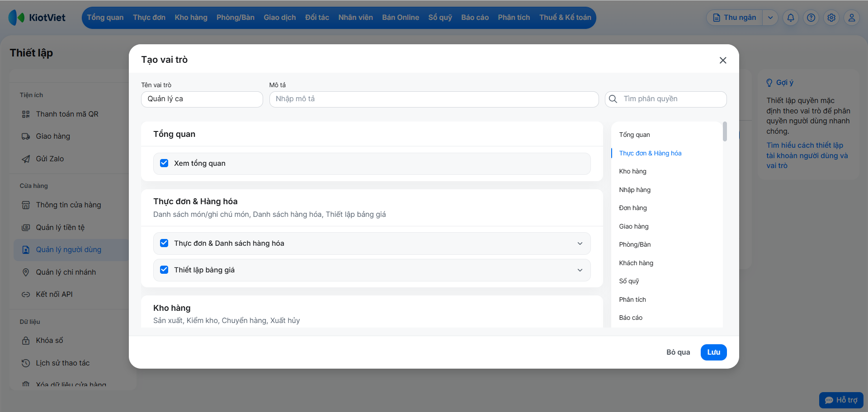Open the Đối tác top menu

click(x=317, y=18)
